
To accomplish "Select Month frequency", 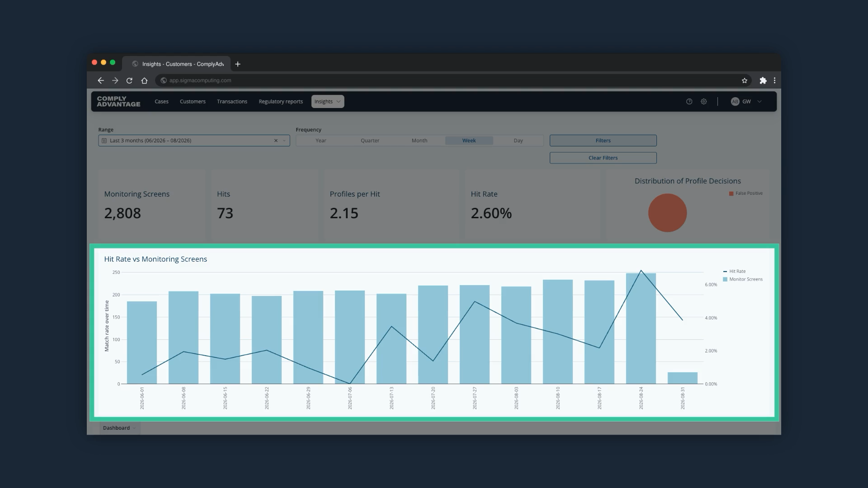I will click(420, 141).
